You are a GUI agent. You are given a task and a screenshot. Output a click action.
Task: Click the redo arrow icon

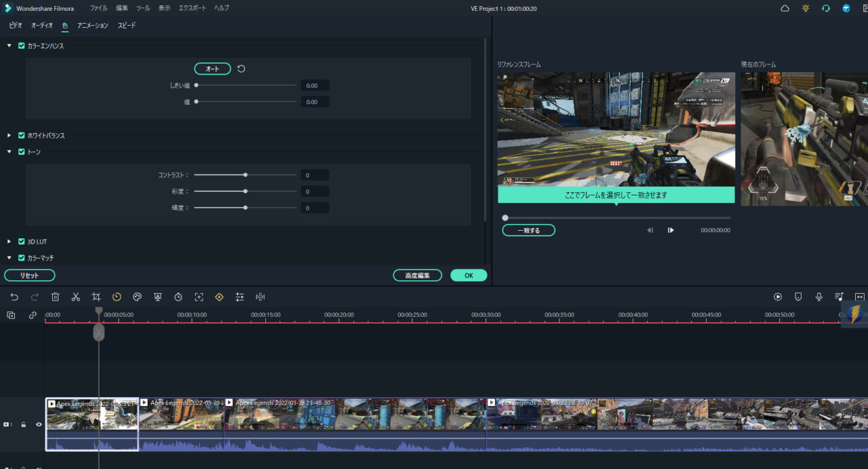coord(35,297)
